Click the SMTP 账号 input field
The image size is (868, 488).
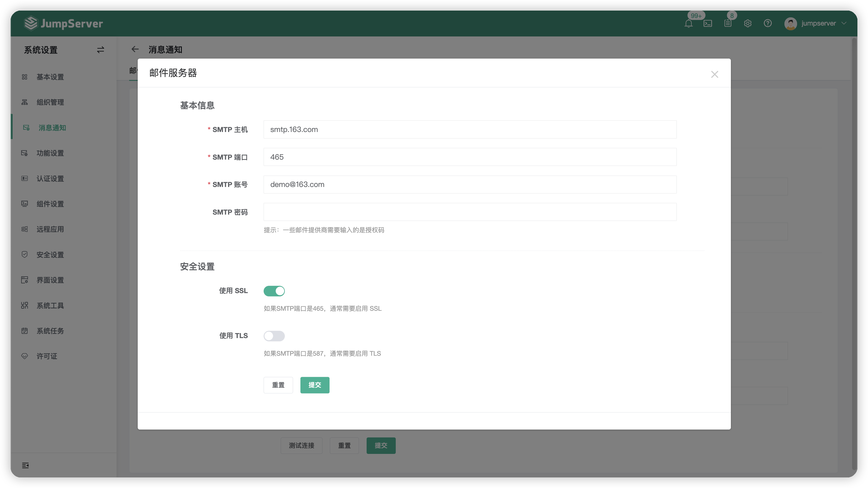(470, 184)
